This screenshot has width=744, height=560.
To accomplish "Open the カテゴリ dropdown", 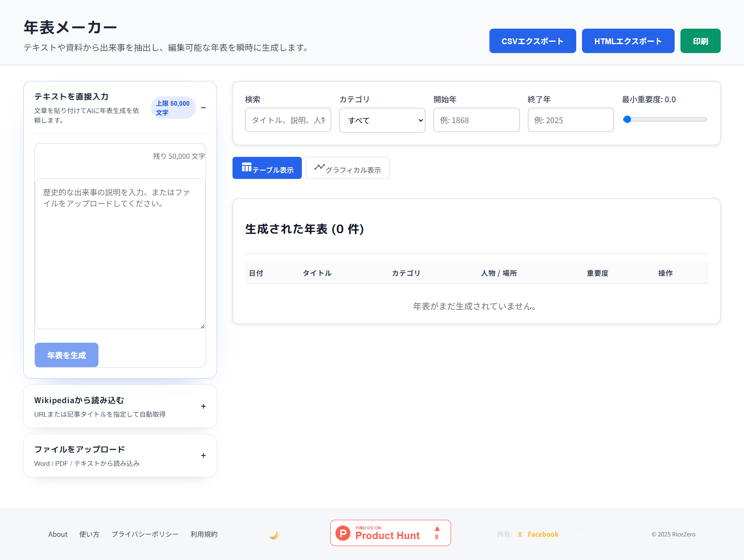I will point(382,120).
